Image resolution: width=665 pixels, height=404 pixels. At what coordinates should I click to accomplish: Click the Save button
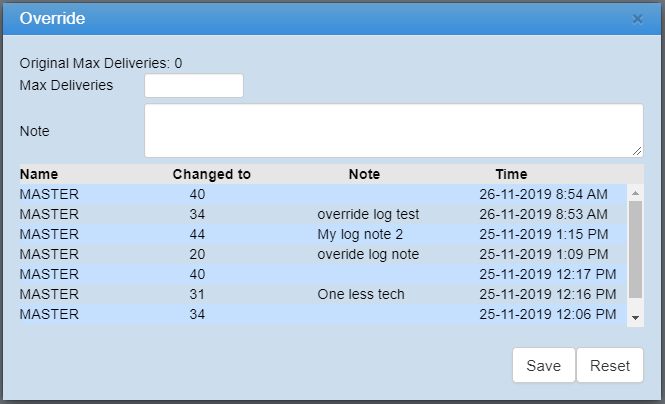pyautogui.click(x=543, y=366)
